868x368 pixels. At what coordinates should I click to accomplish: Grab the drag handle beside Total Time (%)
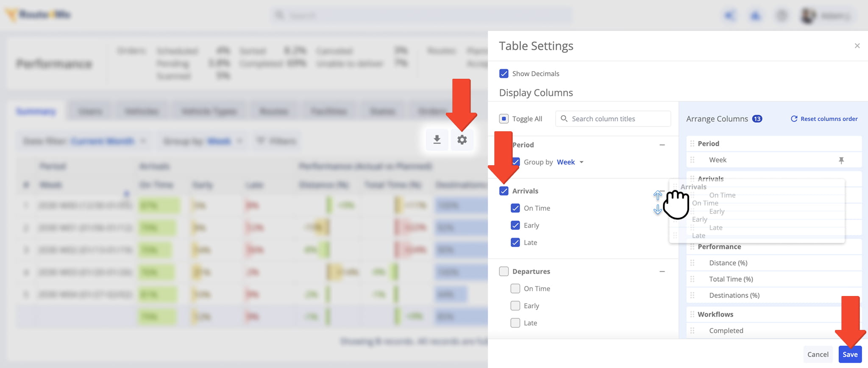[692, 279]
